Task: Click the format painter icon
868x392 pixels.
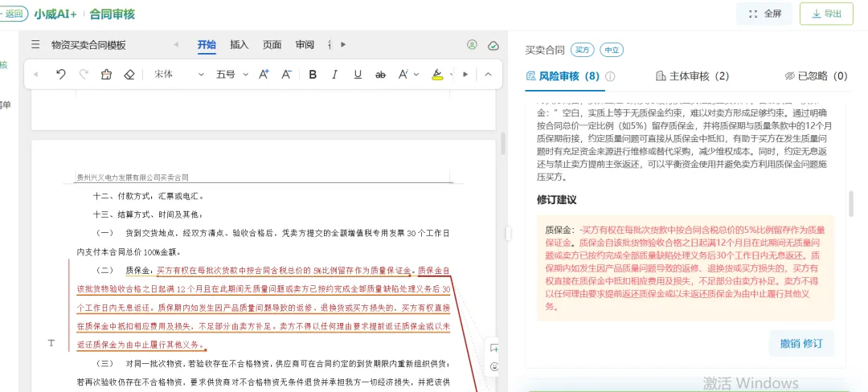Action: 106,74
